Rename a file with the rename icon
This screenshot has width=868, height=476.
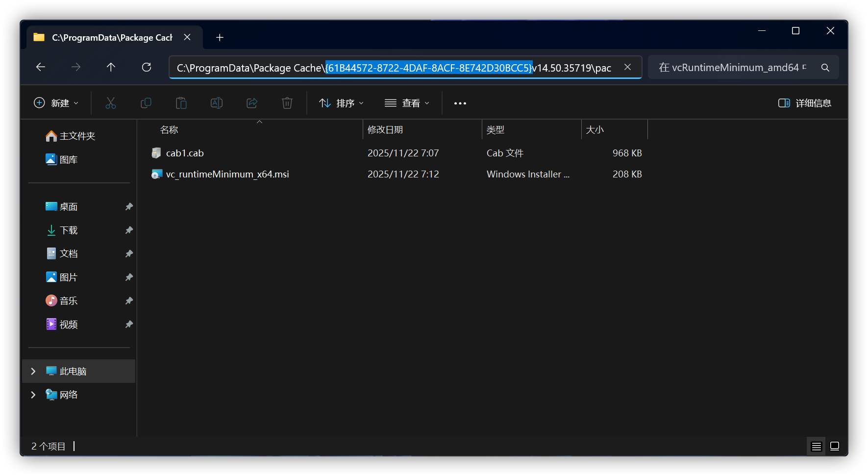217,103
